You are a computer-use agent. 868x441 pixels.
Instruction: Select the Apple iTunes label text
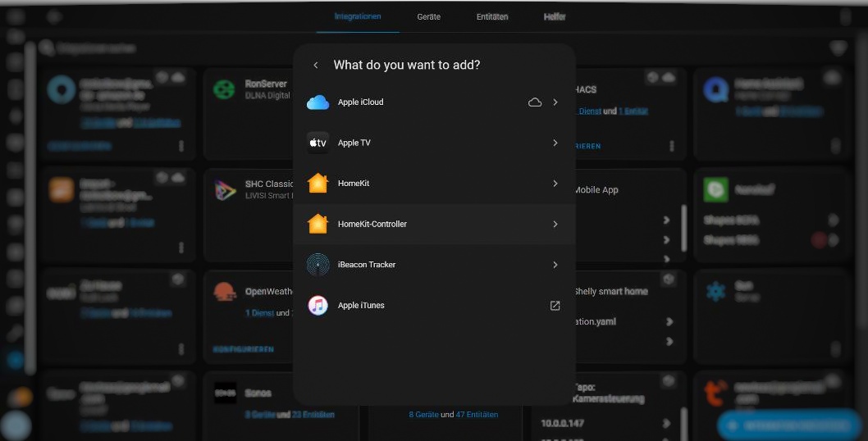point(361,306)
